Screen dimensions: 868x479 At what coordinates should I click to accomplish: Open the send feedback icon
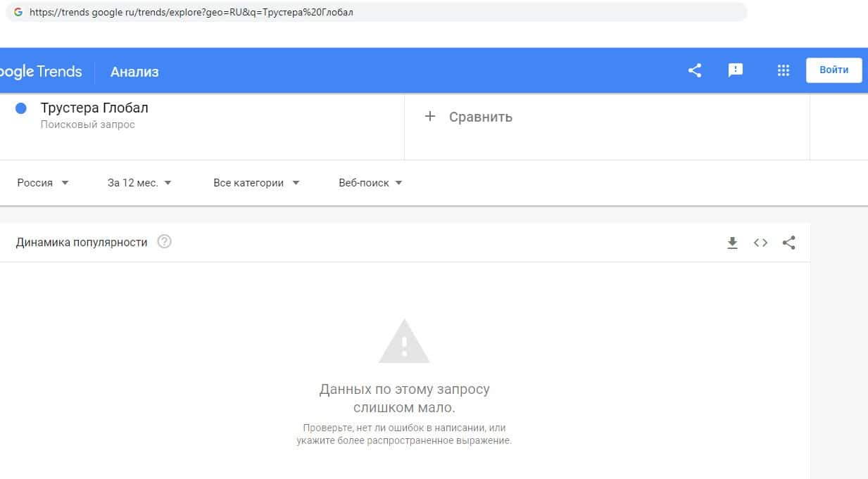coord(736,70)
